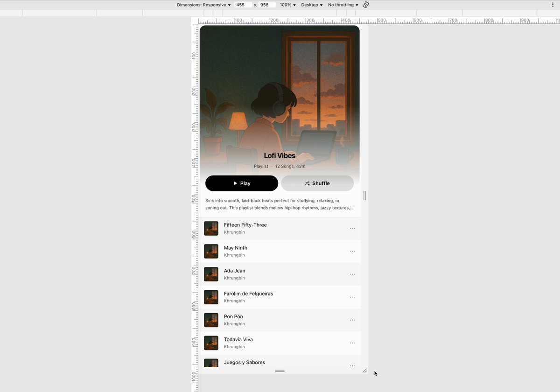The width and height of the screenshot is (560, 392).
Task: Click the corner viewport resize handle
Action: click(364, 371)
